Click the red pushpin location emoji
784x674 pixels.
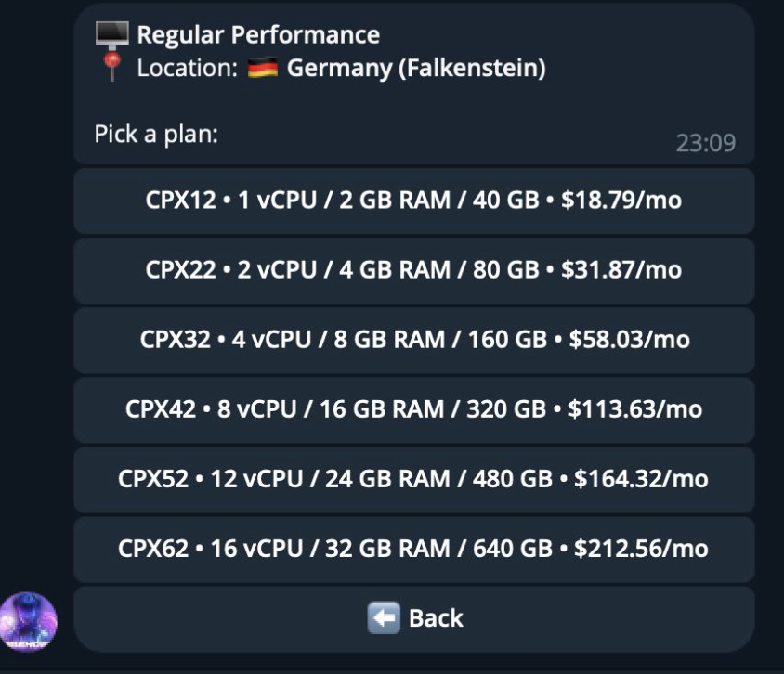pyautogui.click(x=112, y=68)
